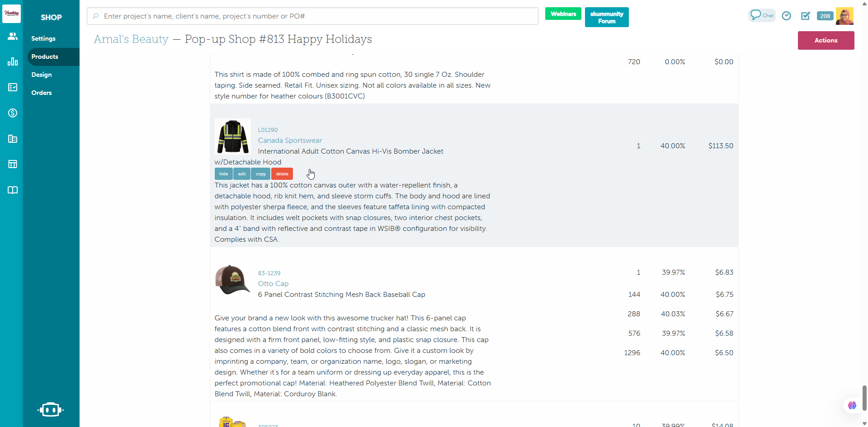Open the Canada Sportswear supplier link

[x=290, y=141]
